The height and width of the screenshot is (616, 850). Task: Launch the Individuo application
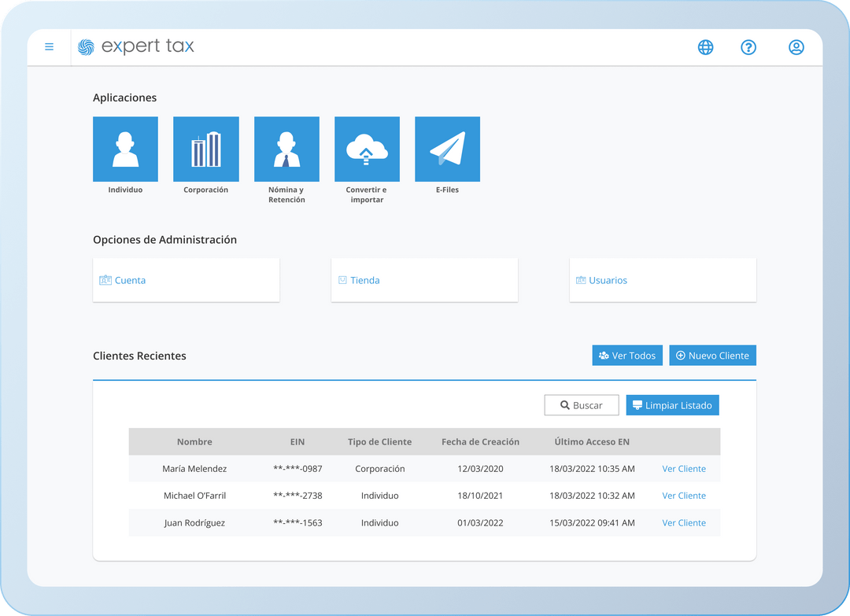[125, 149]
